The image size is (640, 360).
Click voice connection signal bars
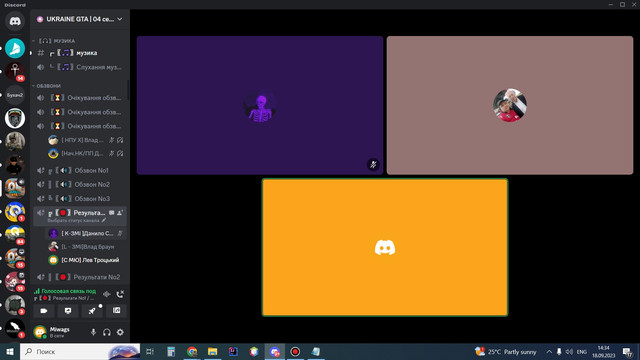(37, 291)
